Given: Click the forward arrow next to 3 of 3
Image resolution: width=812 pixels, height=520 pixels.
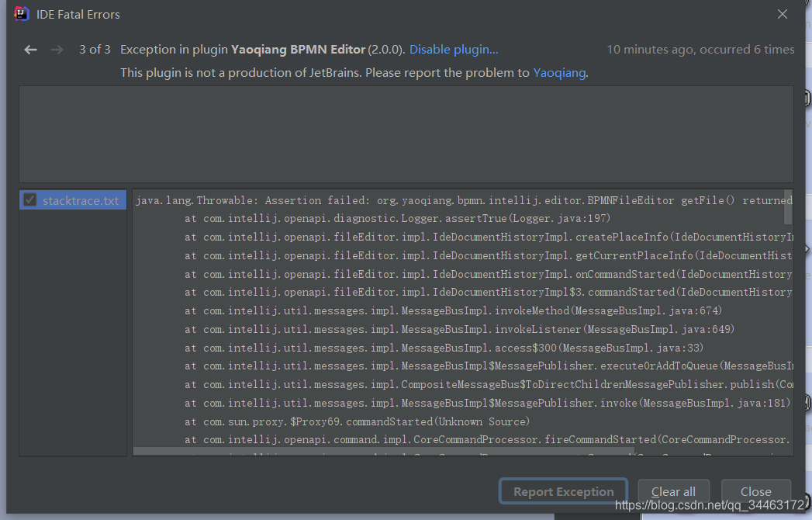Looking at the screenshot, I should tap(57, 50).
